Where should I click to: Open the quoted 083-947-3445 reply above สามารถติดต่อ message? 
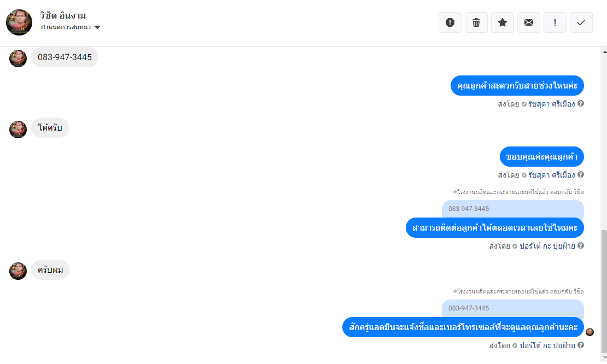512,209
